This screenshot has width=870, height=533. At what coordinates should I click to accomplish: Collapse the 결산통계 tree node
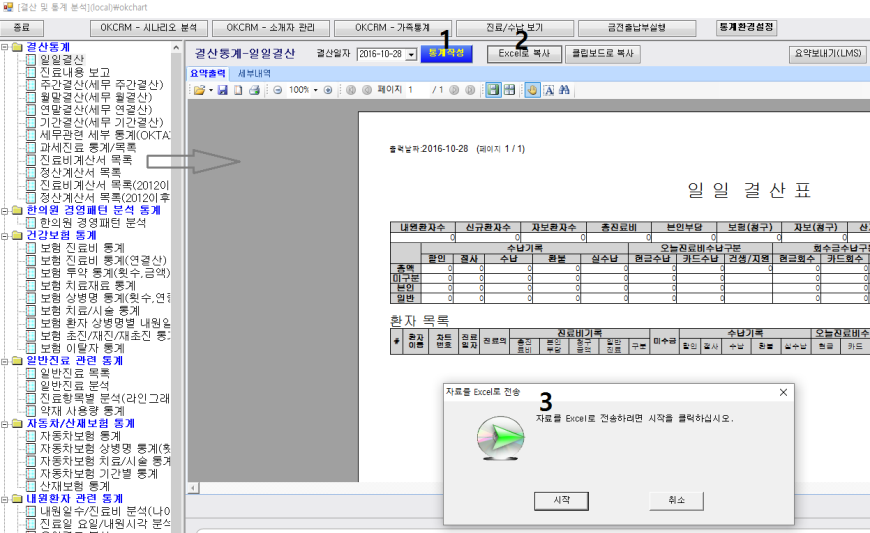[x=4, y=47]
